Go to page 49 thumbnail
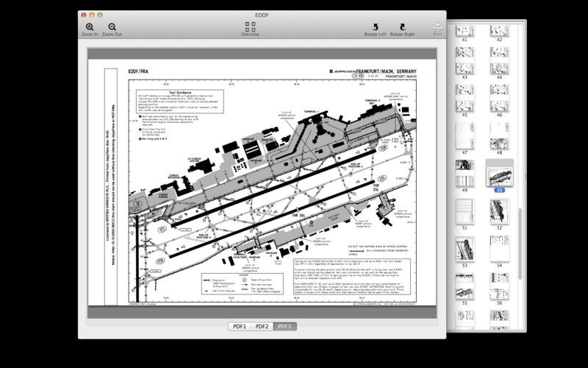 coord(465,173)
